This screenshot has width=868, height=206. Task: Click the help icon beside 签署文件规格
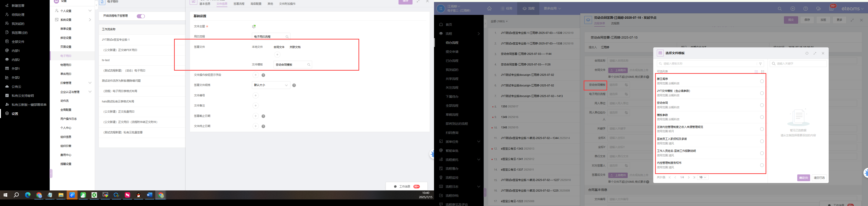tap(294, 86)
